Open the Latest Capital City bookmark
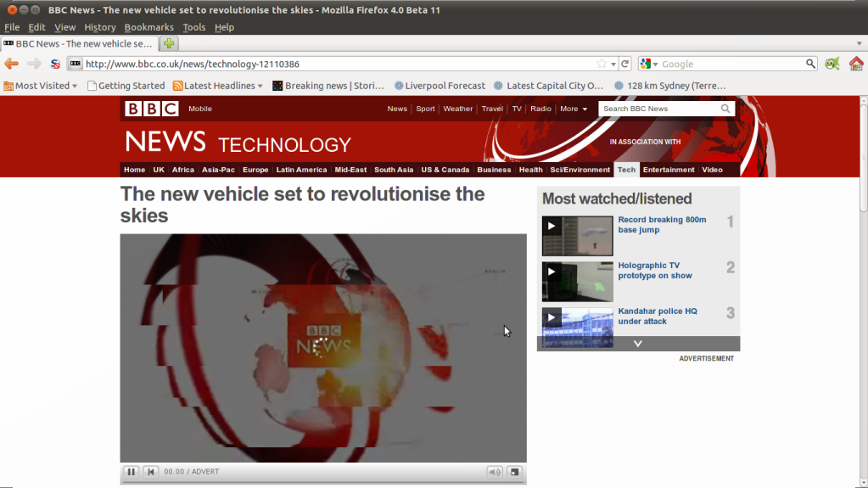Viewport: 868px width, 488px height. click(x=549, y=86)
